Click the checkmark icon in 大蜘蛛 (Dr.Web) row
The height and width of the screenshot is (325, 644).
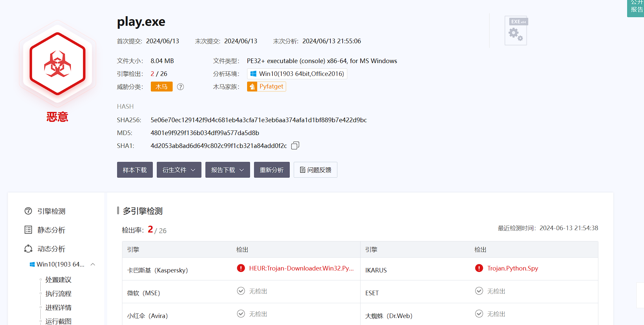click(x=479, y=314)
